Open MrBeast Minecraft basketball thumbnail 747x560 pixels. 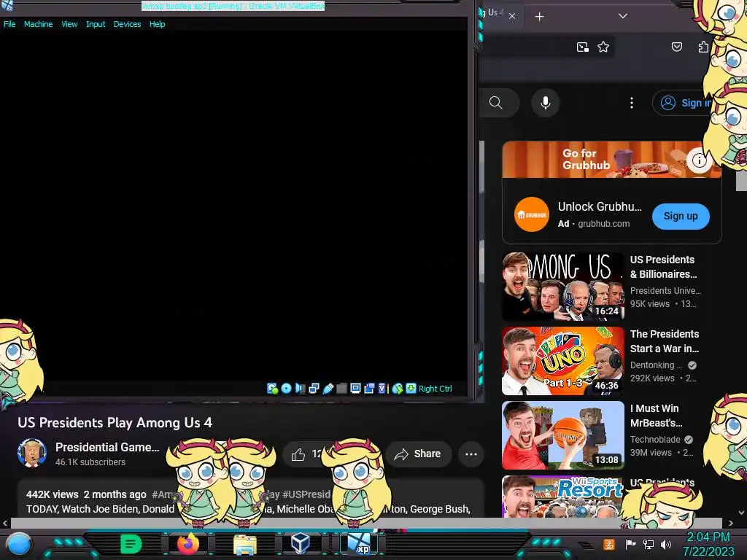pos(563,435)
